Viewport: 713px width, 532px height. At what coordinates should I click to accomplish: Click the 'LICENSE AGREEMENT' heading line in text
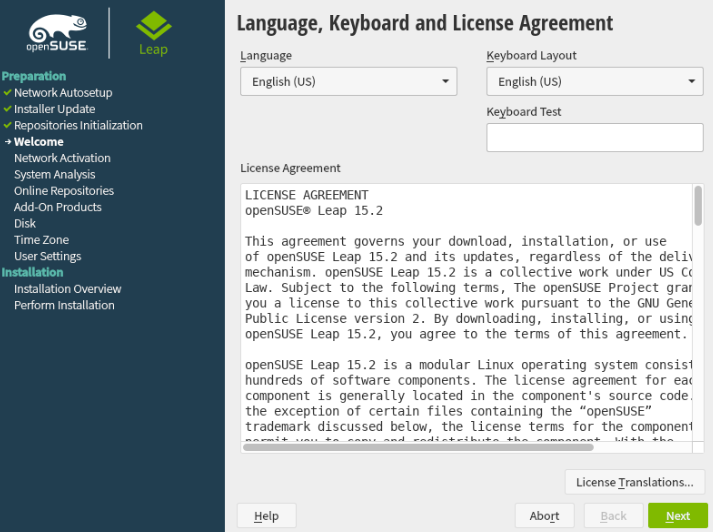pyautogui.click(x=306, y=195)
